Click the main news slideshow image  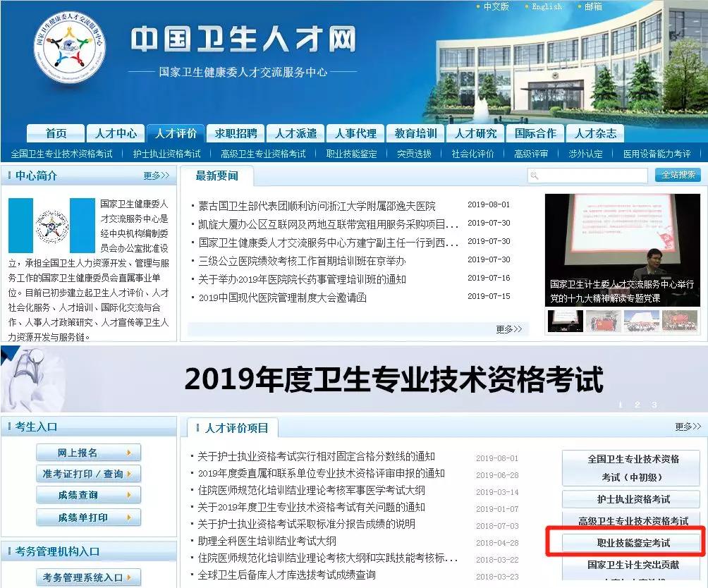point(623,250)
